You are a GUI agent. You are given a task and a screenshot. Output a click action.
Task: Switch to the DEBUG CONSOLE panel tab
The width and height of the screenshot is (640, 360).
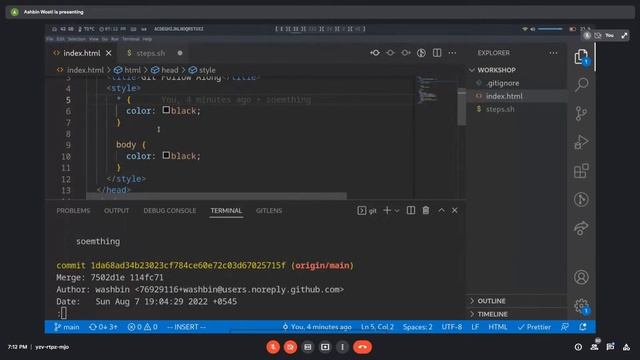coord(169,211)
